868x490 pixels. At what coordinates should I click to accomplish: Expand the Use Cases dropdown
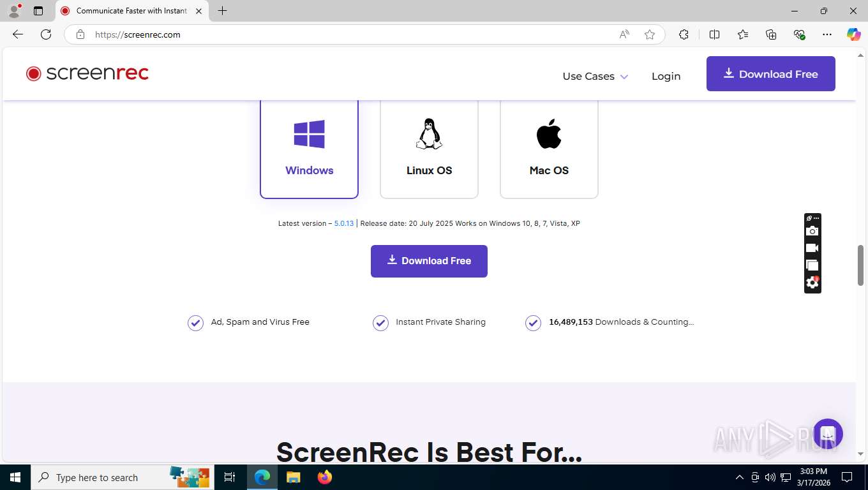595,76
